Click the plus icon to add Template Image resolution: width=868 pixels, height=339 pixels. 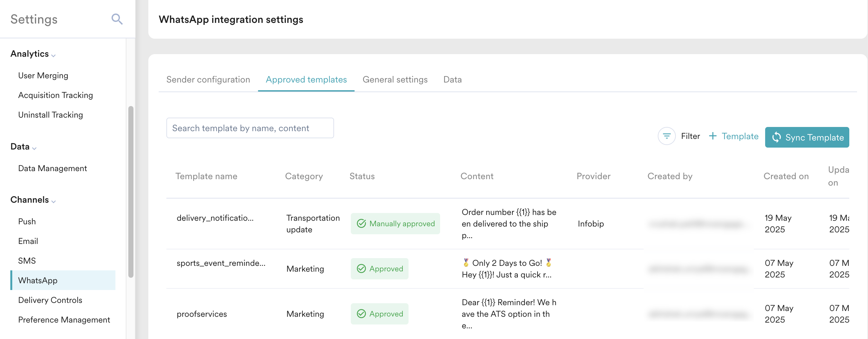tap(712, 136)
